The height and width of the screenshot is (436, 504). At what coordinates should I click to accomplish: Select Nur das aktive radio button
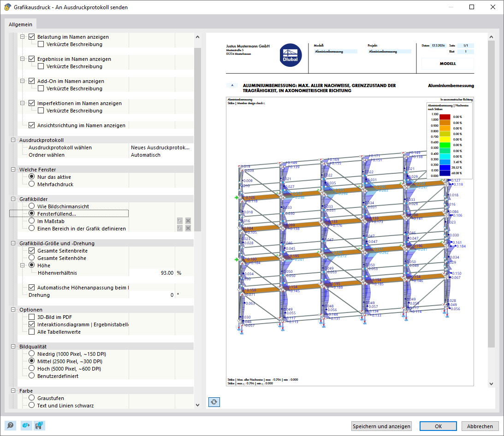click(31, 177)
